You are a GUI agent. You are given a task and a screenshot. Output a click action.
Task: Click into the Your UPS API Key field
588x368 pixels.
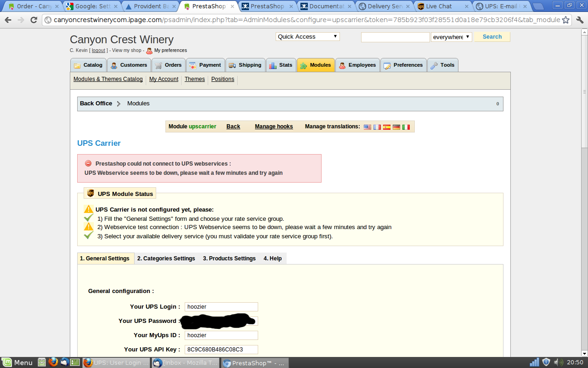(221, 350)
